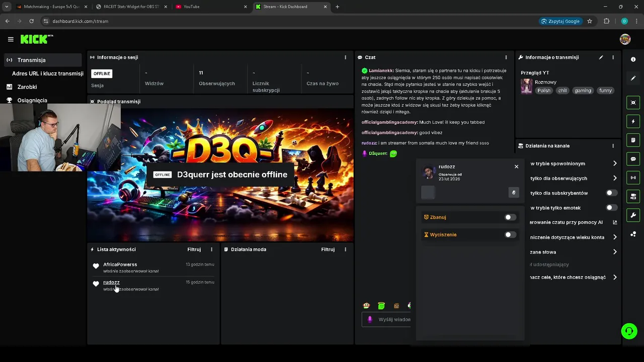Screen dimensions: 644x362
Task: Open the user avatar in the header
Action: 625,39
